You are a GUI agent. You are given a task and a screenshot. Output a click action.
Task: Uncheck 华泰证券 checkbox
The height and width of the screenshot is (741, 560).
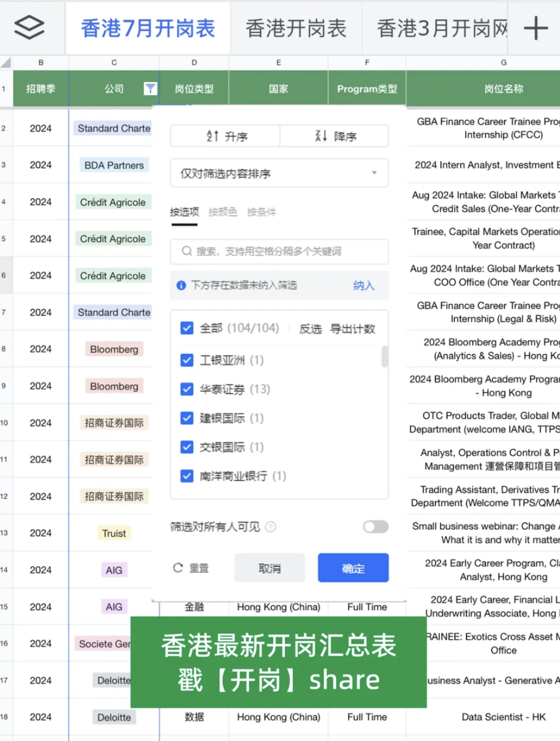click(x=187, y=389)
